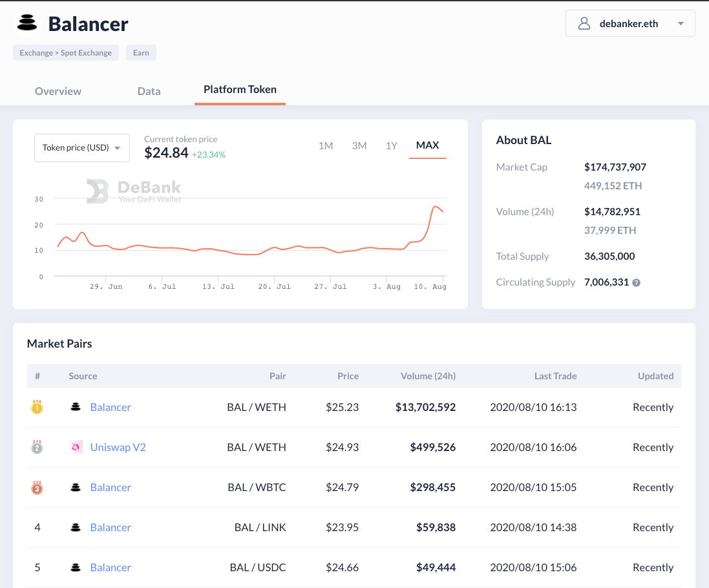The height and width of the screenshot is (588, 709).
Task: Click the 24h volume value $14,782,951
Action: point(612,211)
